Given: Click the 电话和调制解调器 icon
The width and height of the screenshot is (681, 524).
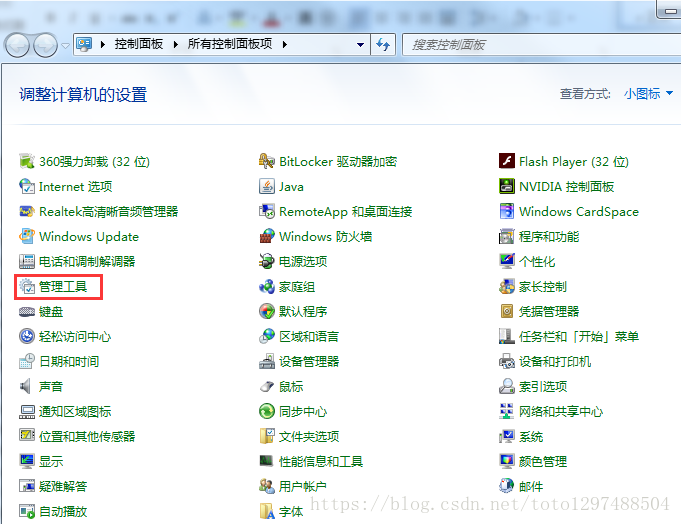Looking at the screenshot, I should (26, 261).
